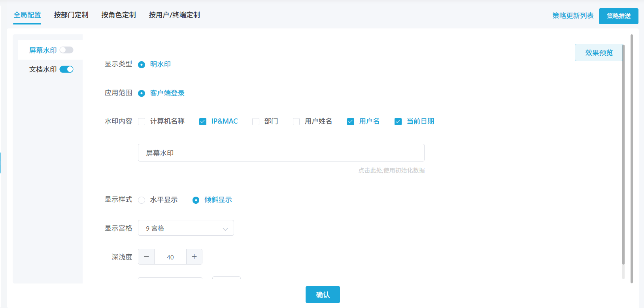This screenshot has height=308, width=644.
Task: Increase depth value with plus button
Action: pos(194,257)
